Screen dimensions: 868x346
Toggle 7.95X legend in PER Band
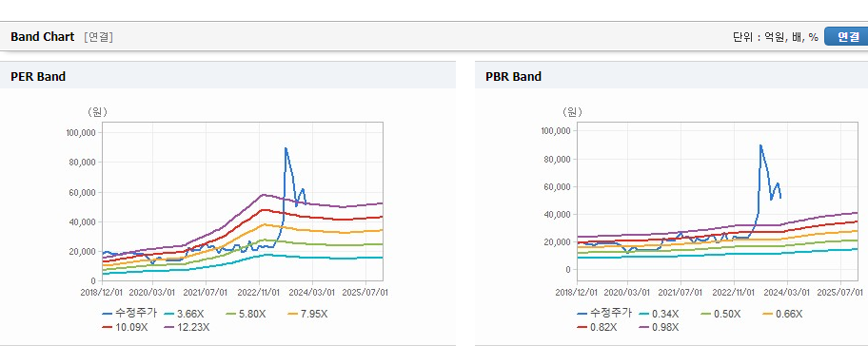click(308, 314)
